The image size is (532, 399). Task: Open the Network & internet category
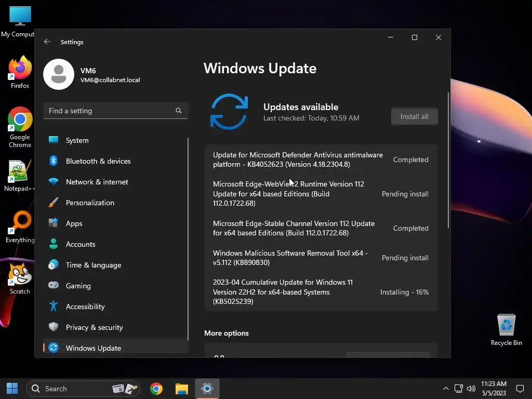click(115, 181)
